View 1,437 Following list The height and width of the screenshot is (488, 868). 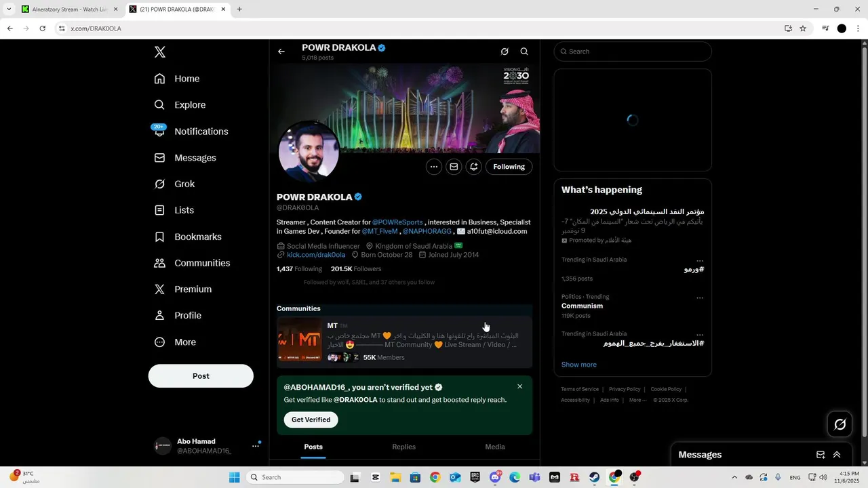pyautogui.click(x=299, y=269)
